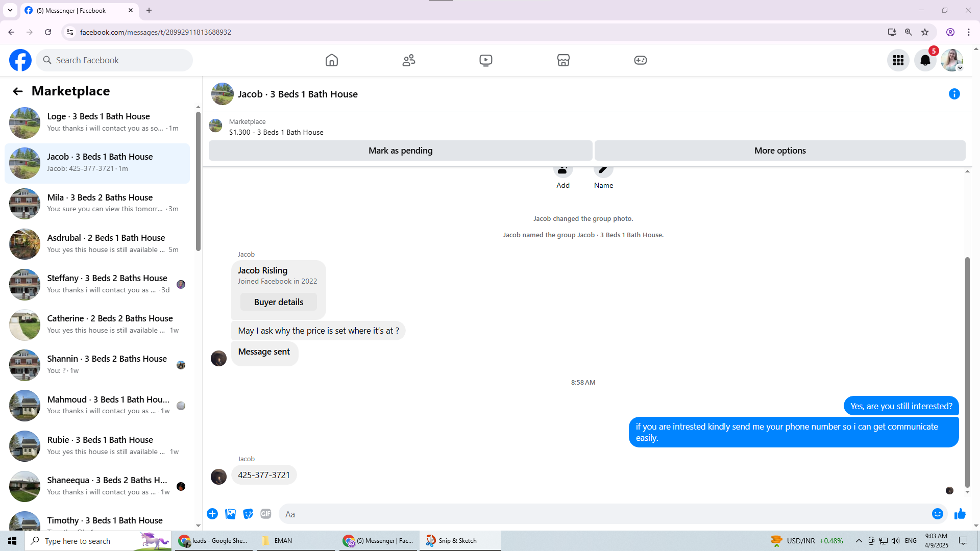The image size is (980, 551).
Task: Click the 'Yes, are you still interested?' message
Action: click(901, 406)
